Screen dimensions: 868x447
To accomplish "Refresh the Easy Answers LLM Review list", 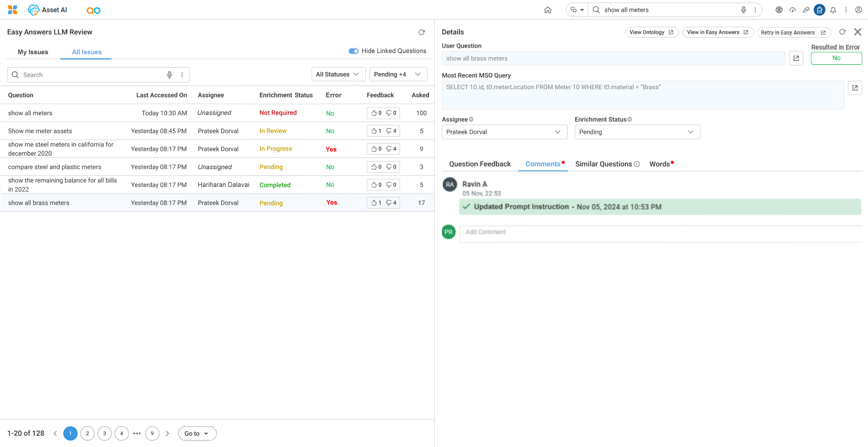I will (421, 32).
